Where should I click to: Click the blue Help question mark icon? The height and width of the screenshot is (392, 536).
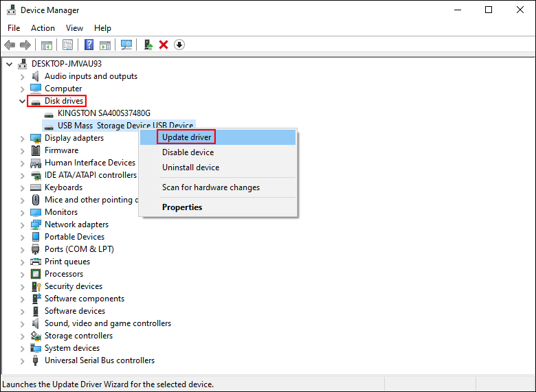[89, 45]
